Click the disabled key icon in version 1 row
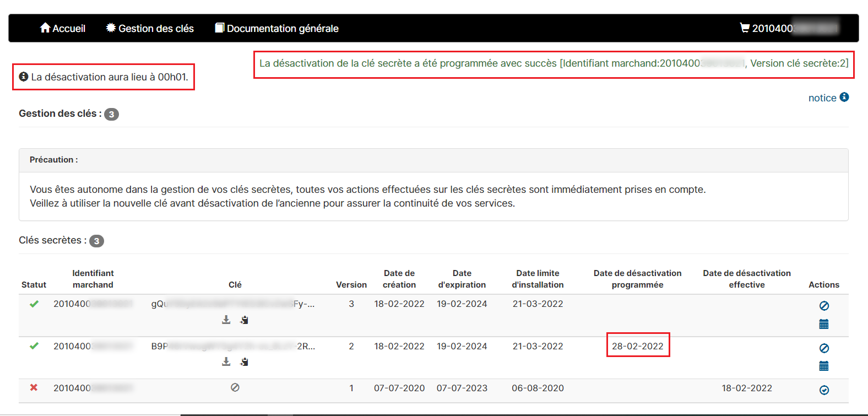The image size is (868, 416). click(x=235, y=387)
